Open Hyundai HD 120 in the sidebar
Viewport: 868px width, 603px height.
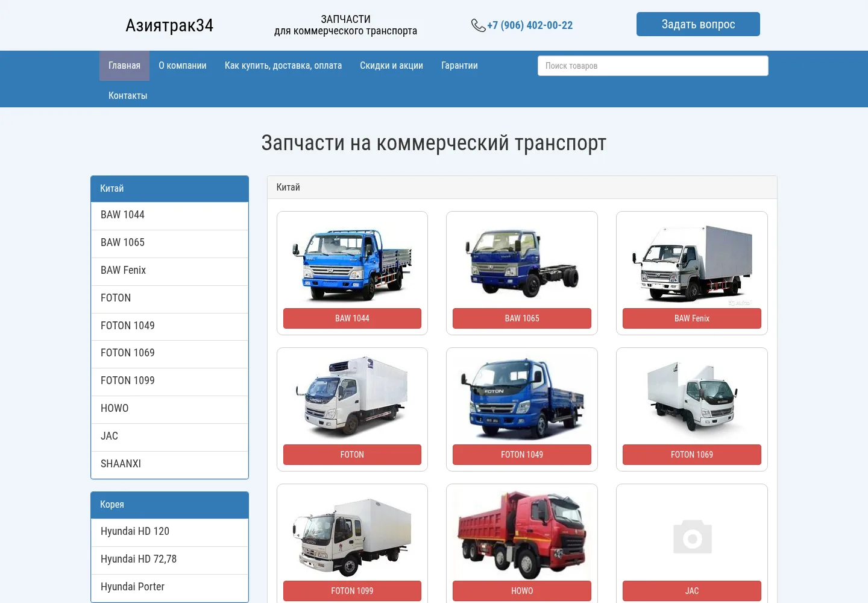coord(169,532)
